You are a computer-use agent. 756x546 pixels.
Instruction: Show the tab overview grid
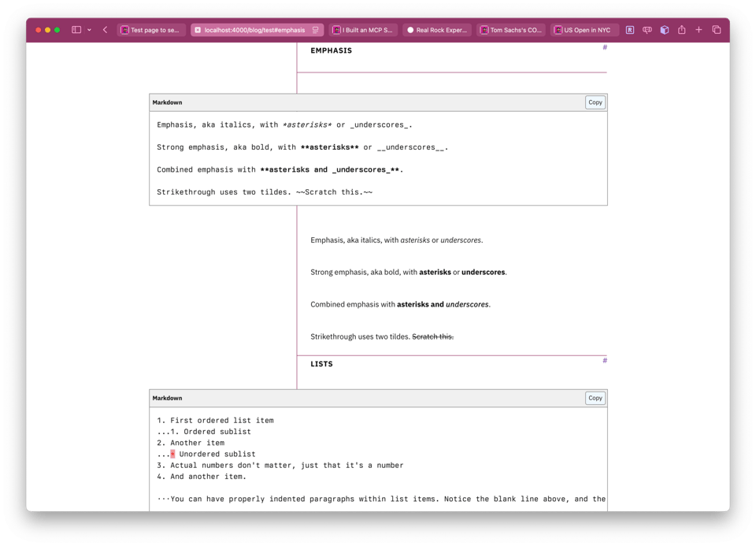tap(717, 29)
